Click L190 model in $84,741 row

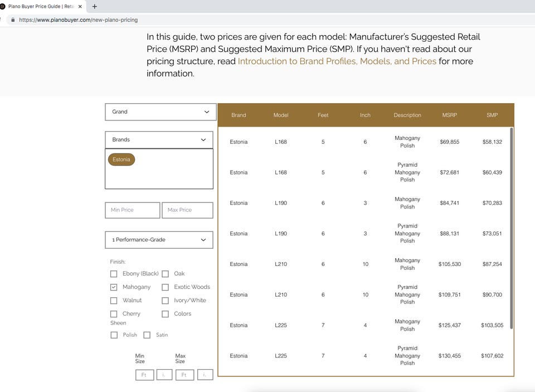pyautogui.click(x=281, y=203)
